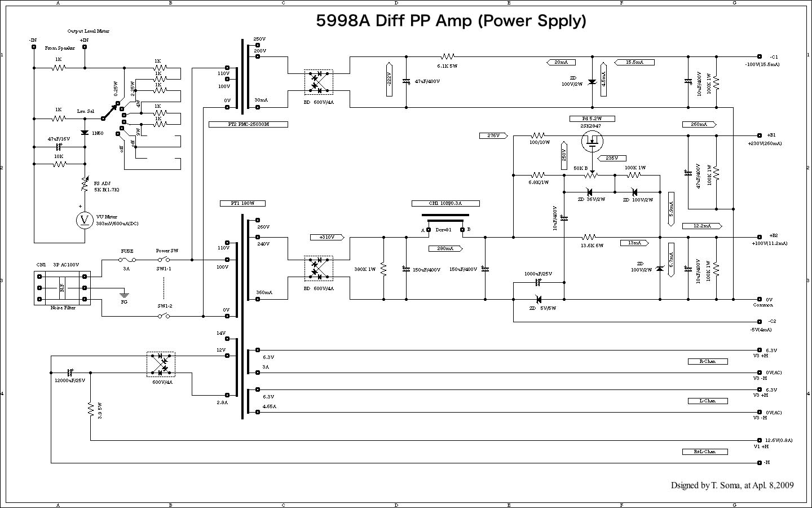Click the 12000uF/25V capacitor symbol
The height and width of the screenshot is (508, 812).
tap(69, 374)
